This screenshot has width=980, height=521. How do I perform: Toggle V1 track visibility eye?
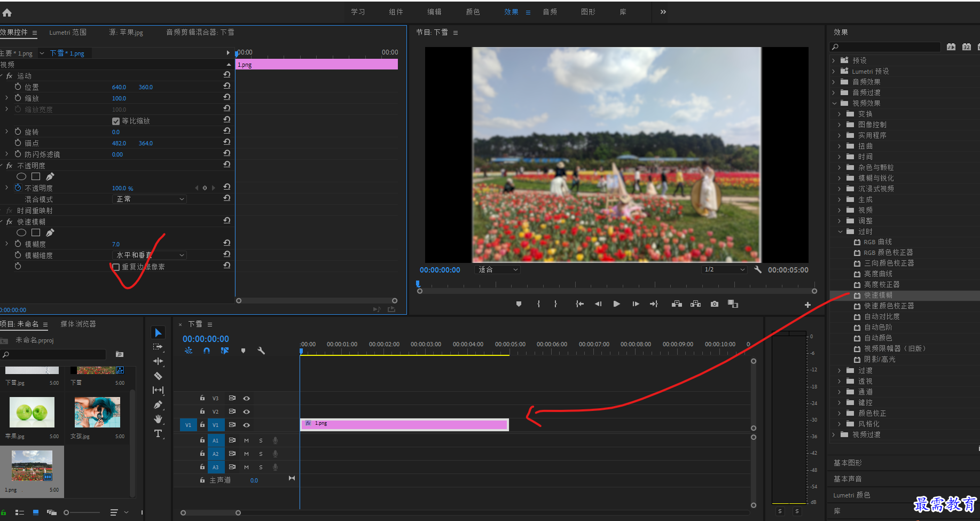click(247, 425)
